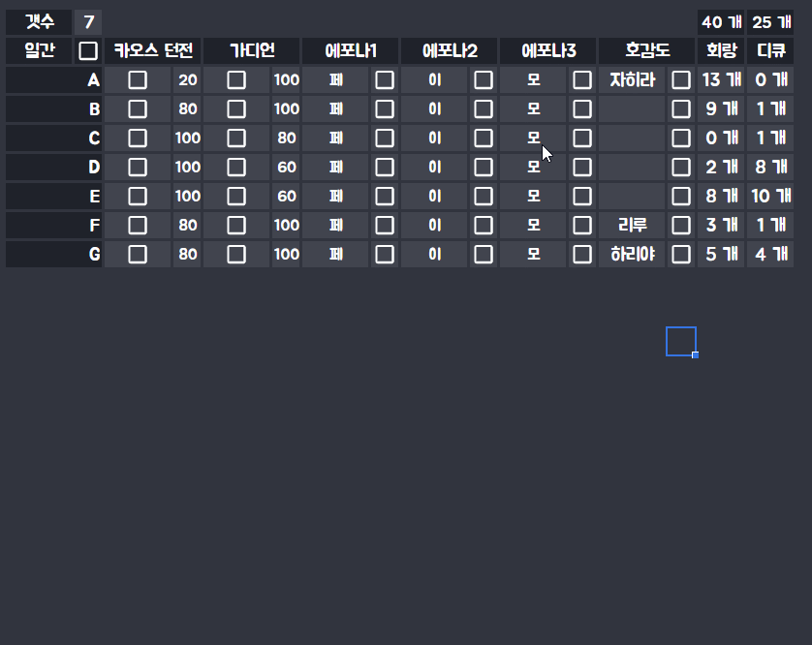This screenshot has height=645, width=812.
Task: Check the 카오스 던전 checkbox in row A
Action: (138, 80)
